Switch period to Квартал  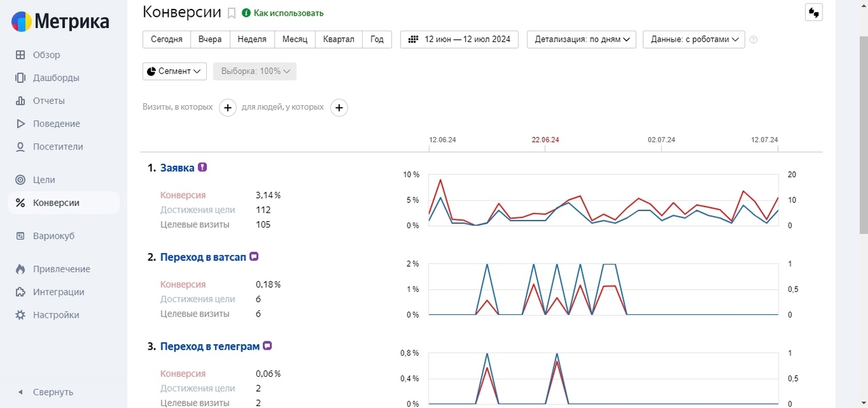(338, 39)
